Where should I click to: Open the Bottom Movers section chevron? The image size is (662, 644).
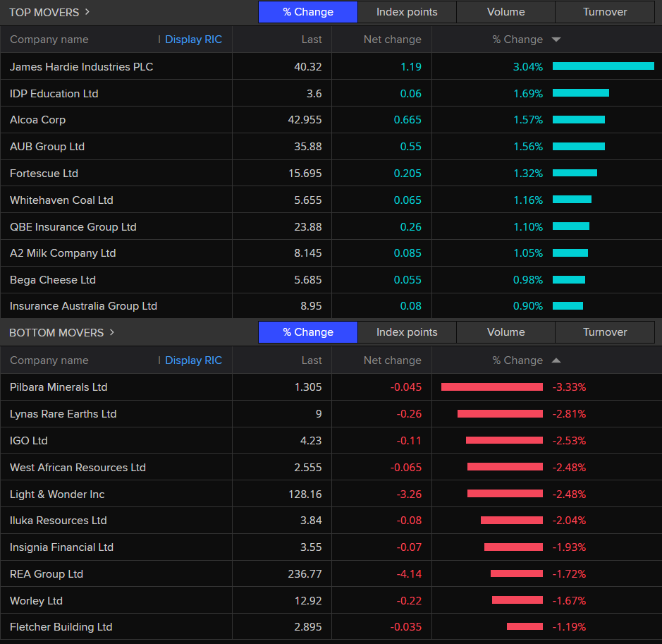coord(112,332)
